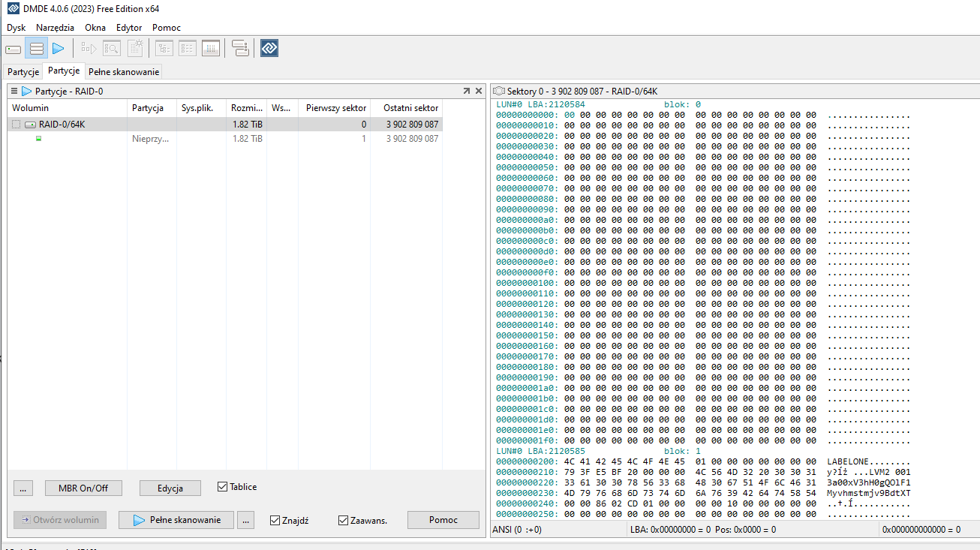Click the ellipsis button left of MBR On/Off
The height and width of the screenshot is (550, 980).
tap(23, 488)
